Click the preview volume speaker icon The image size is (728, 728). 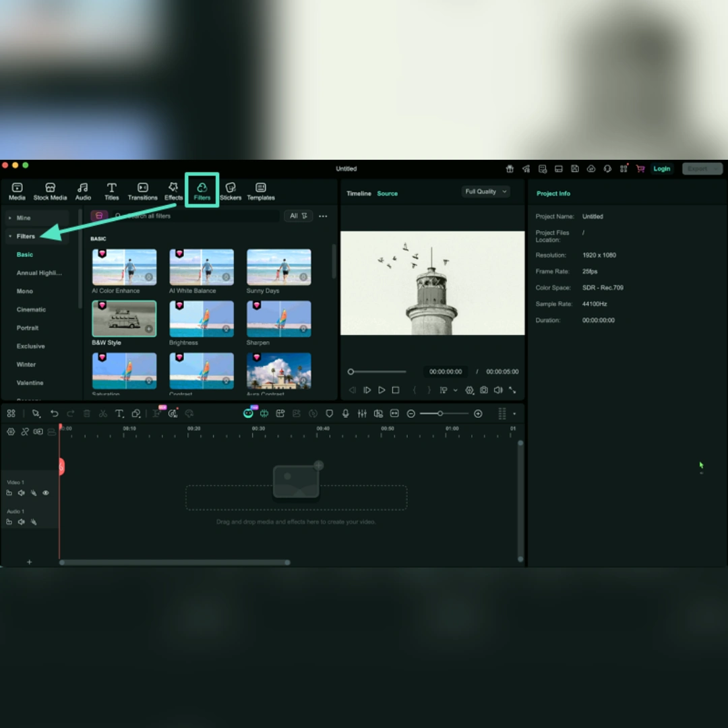click(498, 390)
